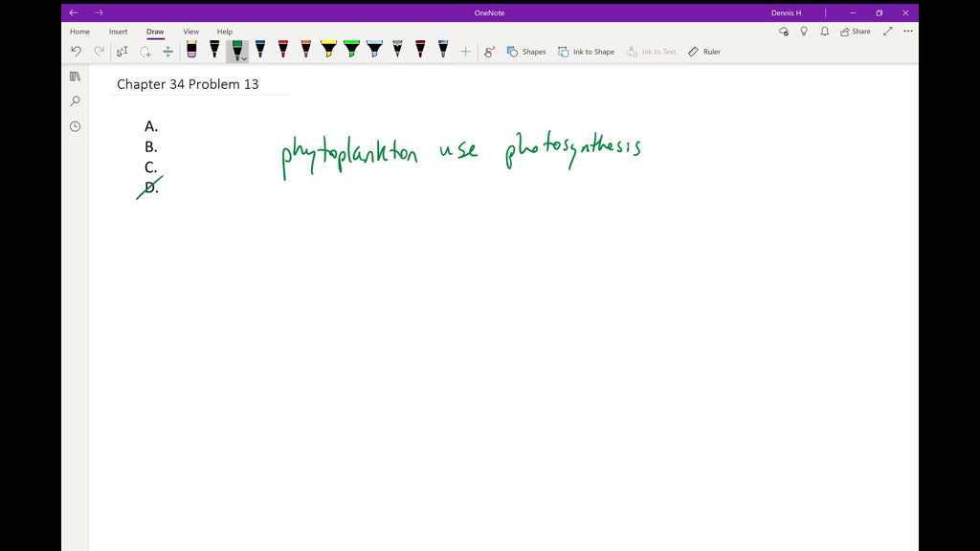Select the yellow highlighter

coord(328,50)
